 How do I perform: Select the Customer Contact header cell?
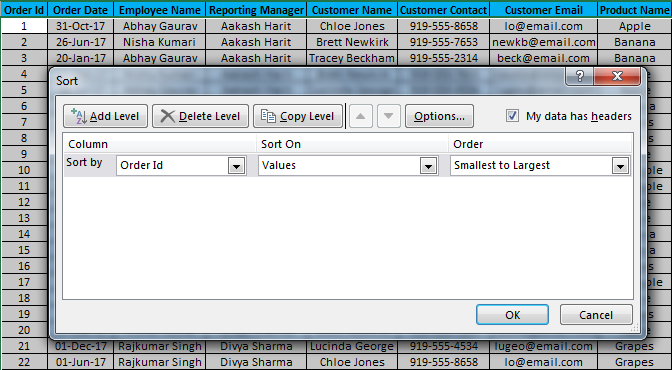click(x=444, y=9)
